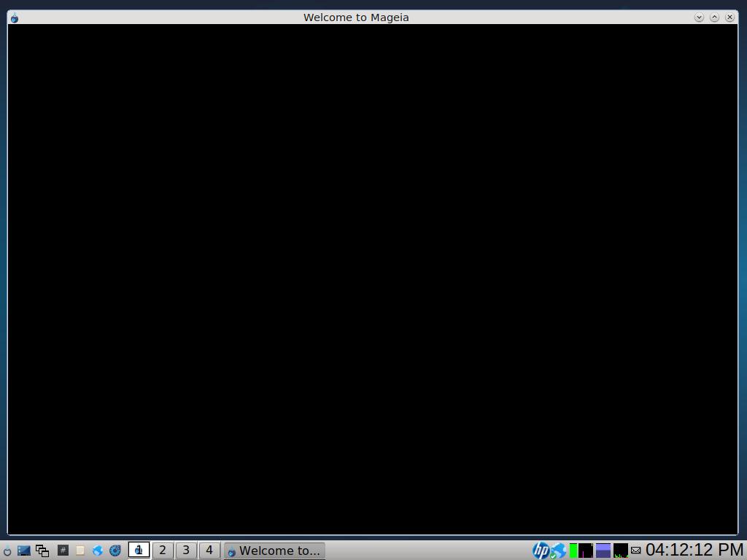Switch to workspace 3 in pager

coord(186,550)
